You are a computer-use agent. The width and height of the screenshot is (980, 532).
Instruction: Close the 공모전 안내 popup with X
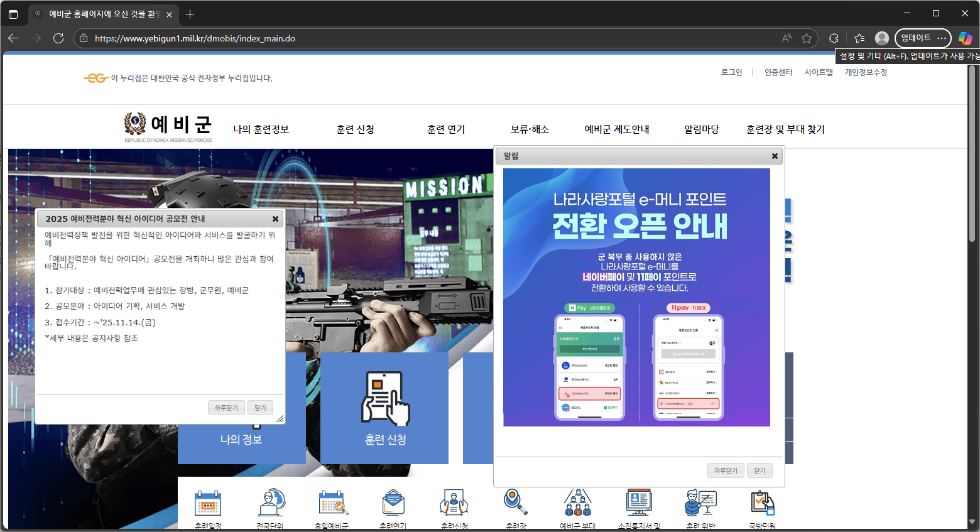275,219
